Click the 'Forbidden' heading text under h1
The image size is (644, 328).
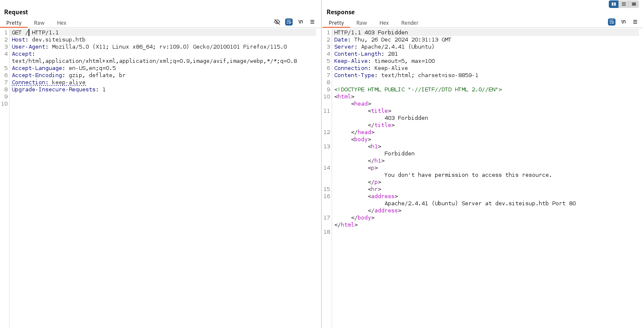coord(400,153)
